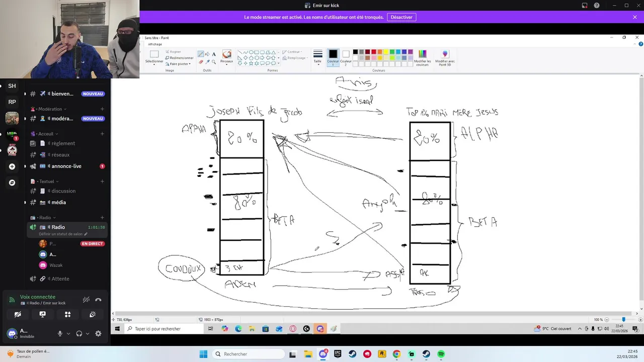Select the Text tool in Paint
This screenshot has width=644, height=362.
[x=214, y=54]
